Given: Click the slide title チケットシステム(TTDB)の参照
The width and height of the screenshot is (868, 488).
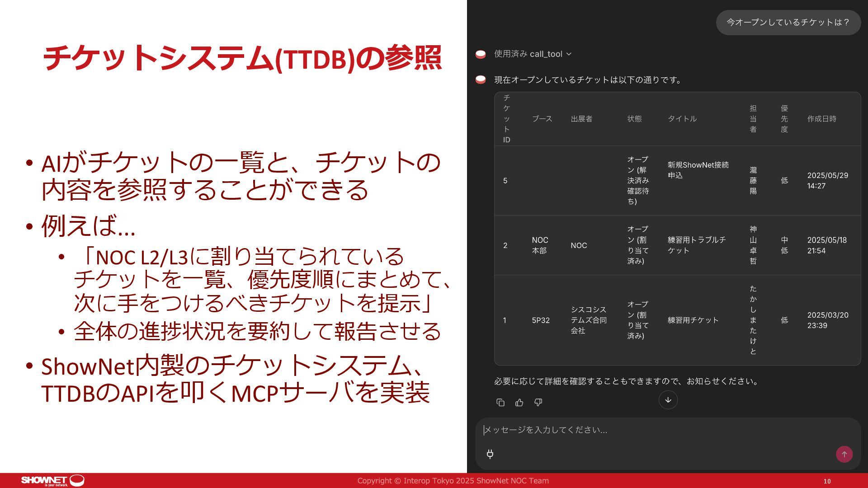Looking at the screenshot, I should click(242, 58).
